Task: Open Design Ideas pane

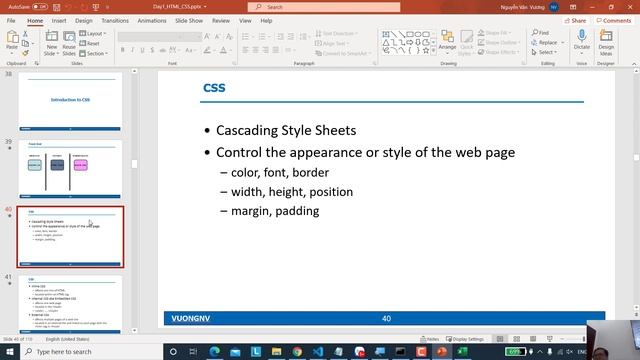Action: [606, 42]
